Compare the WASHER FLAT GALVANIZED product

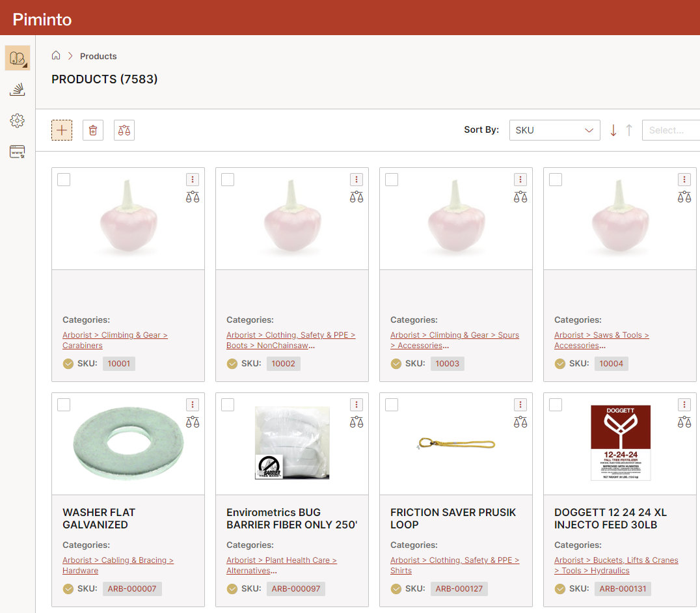pos(193,422)
